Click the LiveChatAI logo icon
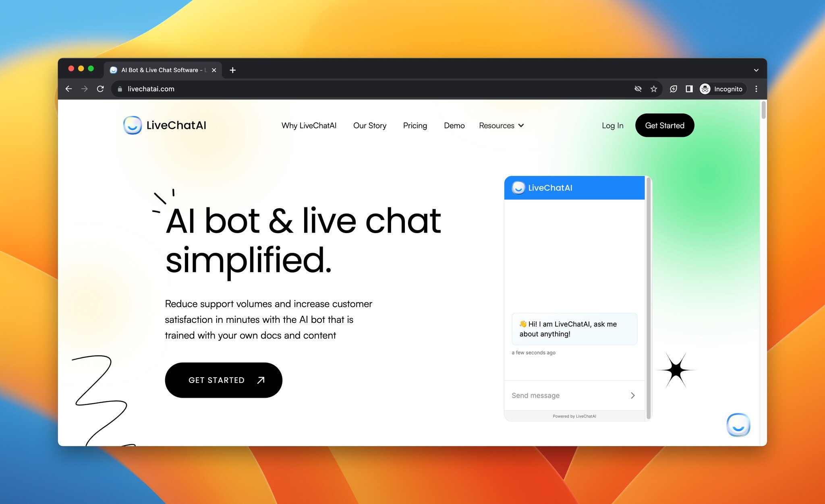The width and height of the screenshot is (825, 504). (x=133, y=124)
